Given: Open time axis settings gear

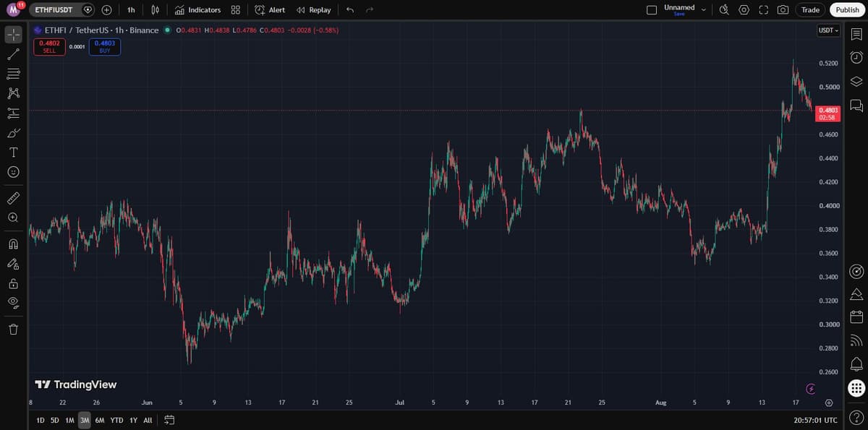Looking at the screenshot, I should tap(829, 403).
